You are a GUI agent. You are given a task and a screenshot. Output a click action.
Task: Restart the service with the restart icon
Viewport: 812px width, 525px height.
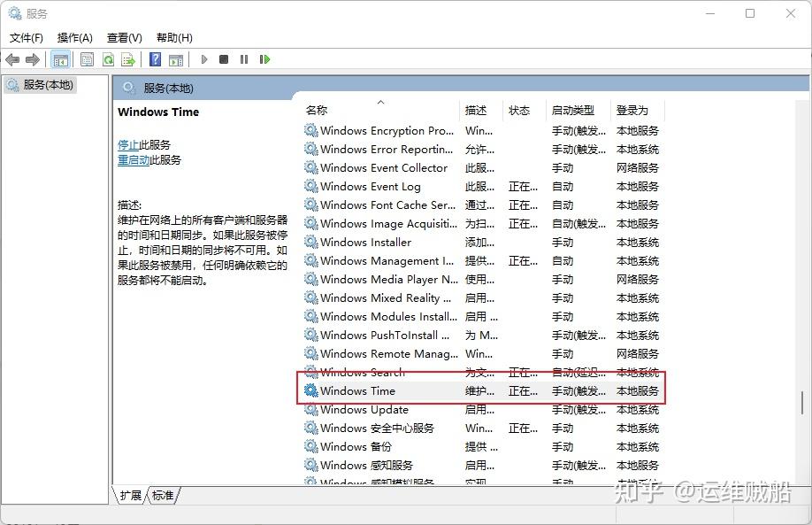264,59
